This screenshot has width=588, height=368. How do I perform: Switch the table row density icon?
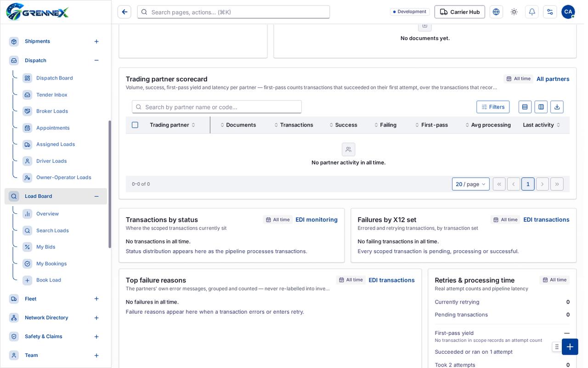525,107
